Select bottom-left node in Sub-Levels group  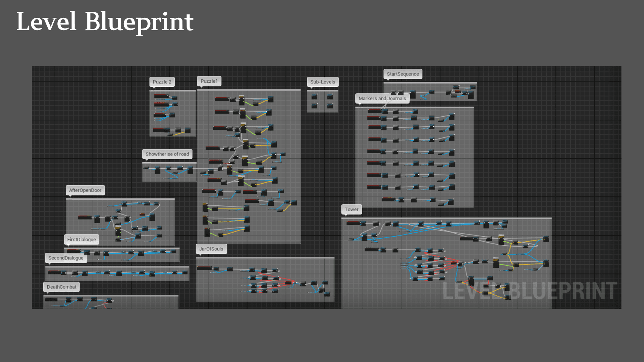tap(314, 106)
